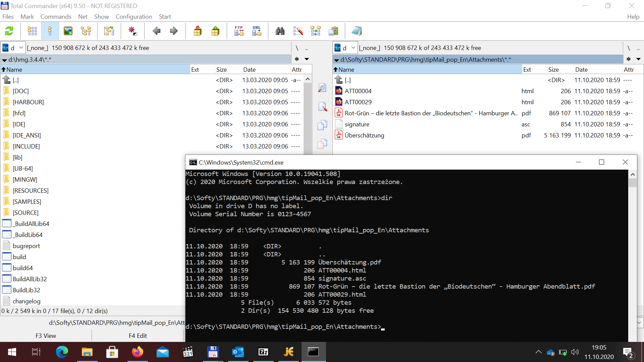Open the Mark menu
This screenshot has height=362, width=644.
[27, 17]
